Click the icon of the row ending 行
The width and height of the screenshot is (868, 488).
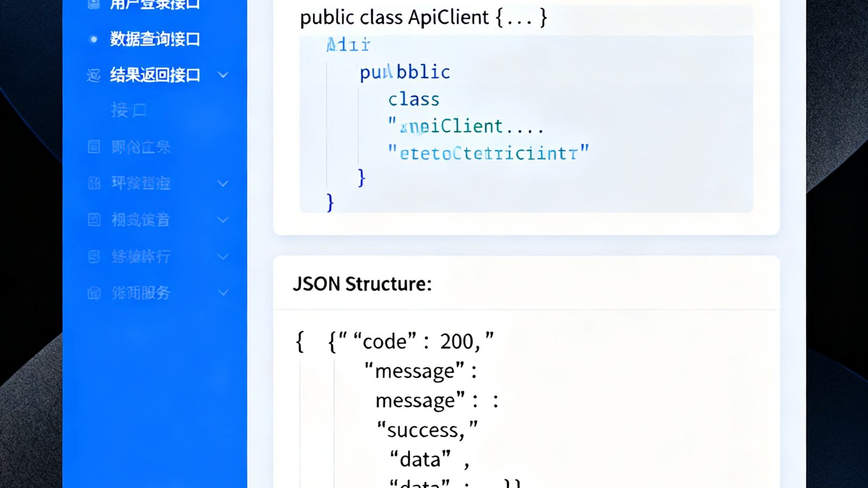click(94, 256)
